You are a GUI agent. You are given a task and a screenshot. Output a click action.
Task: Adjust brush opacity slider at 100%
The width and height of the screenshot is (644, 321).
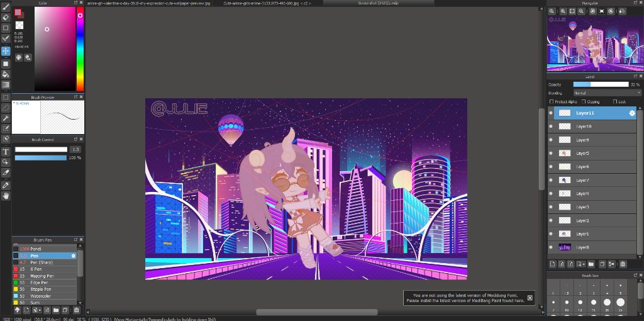(x=41, y=158)
